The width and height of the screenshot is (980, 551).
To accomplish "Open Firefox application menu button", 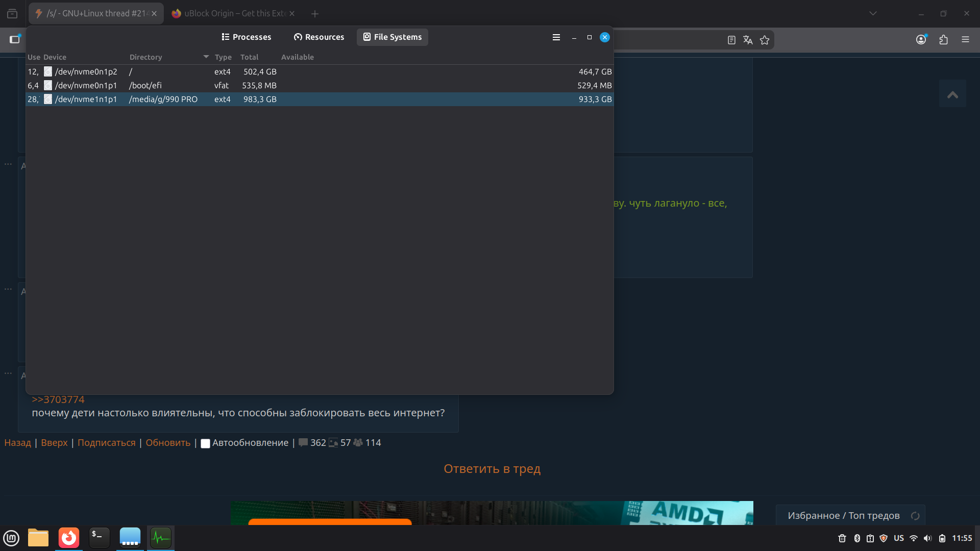I will tap(965, 39).
